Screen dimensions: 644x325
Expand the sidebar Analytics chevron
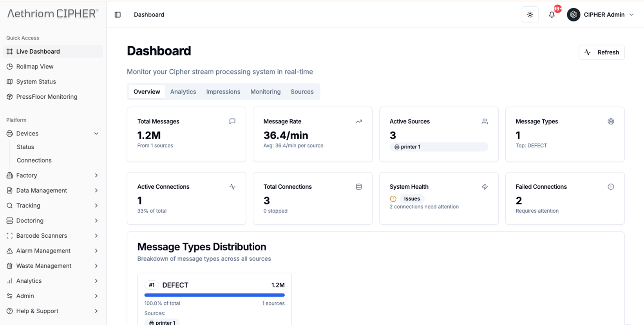96,281
